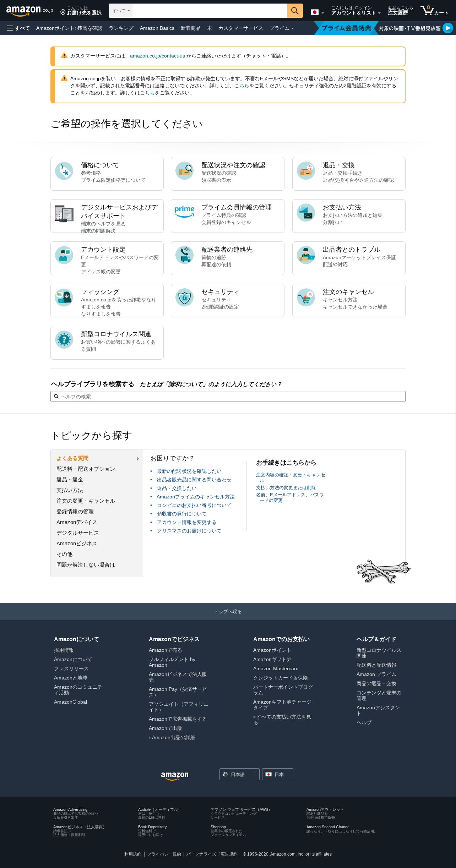Expand the よくある質問 chevron arrow

138,459
